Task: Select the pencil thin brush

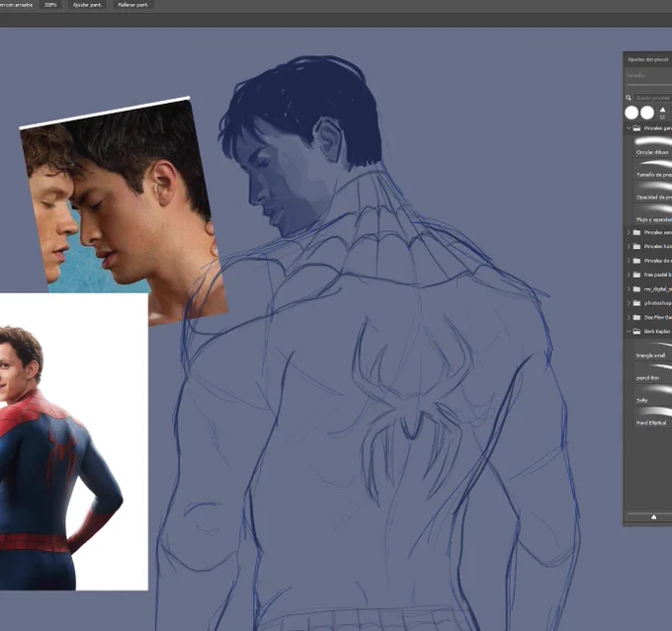Action: pyautogui.click(x=652, y=371)
